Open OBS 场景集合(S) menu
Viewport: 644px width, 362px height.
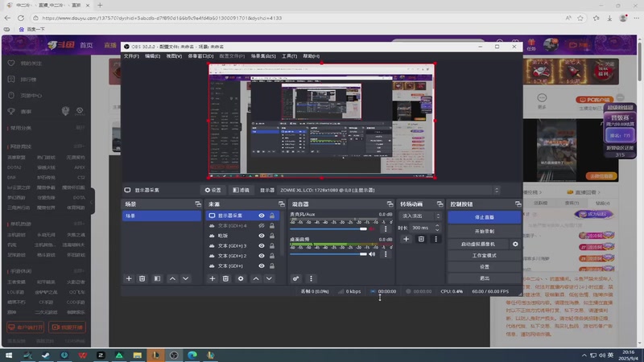tap(263, 56)
